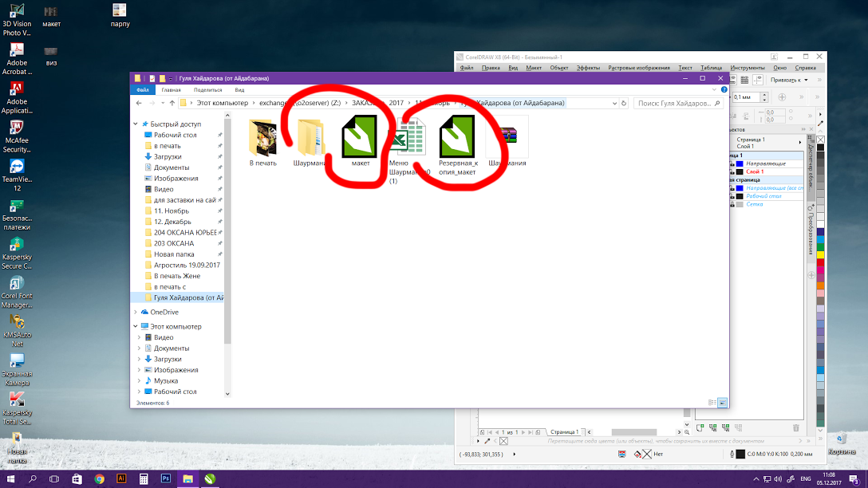Open CorelDRAW Эффекты menu

588,68
